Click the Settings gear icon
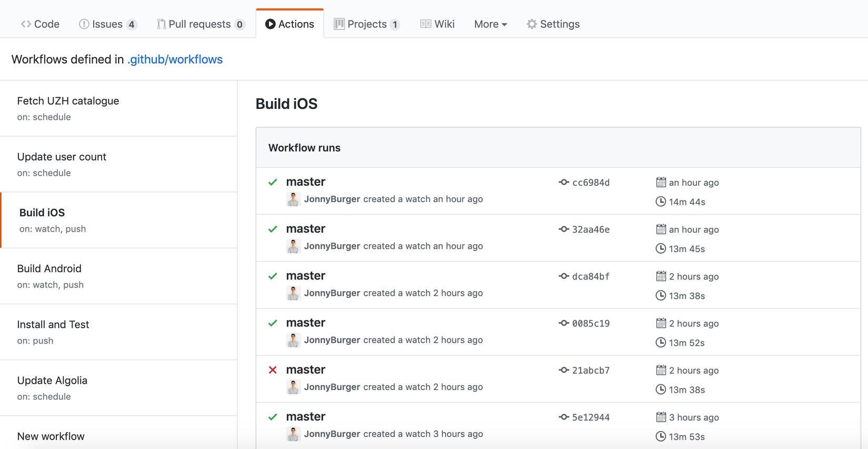This screenshot has height=449, width=868. 532,24
